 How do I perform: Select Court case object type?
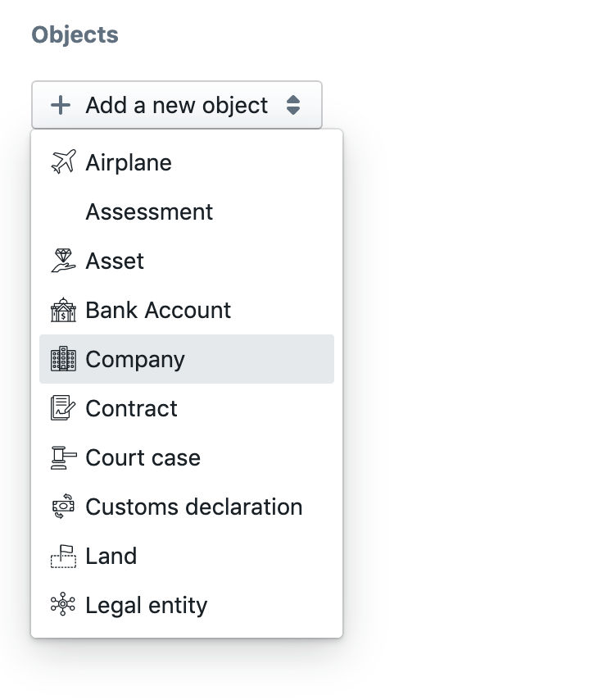click(x=187, y=457)
